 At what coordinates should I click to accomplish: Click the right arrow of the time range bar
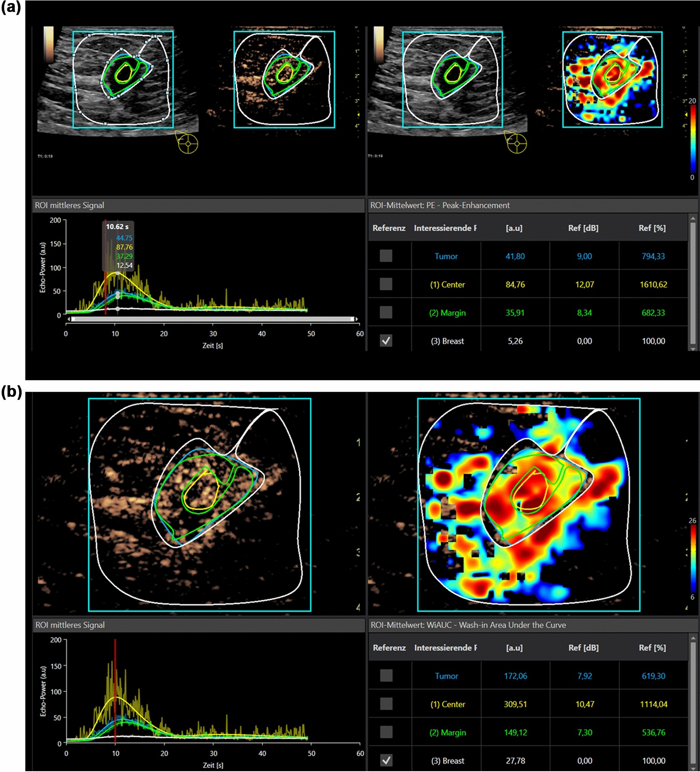(x=357, y=319)
